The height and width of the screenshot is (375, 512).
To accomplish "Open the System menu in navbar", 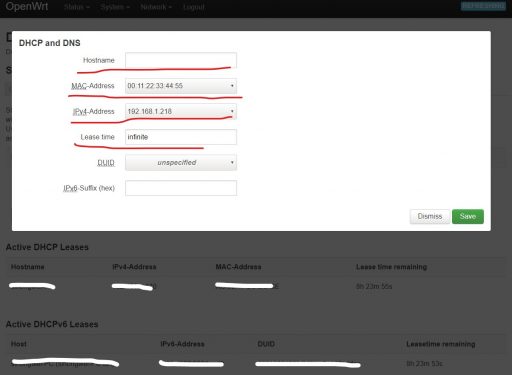I will pos(115,7).
